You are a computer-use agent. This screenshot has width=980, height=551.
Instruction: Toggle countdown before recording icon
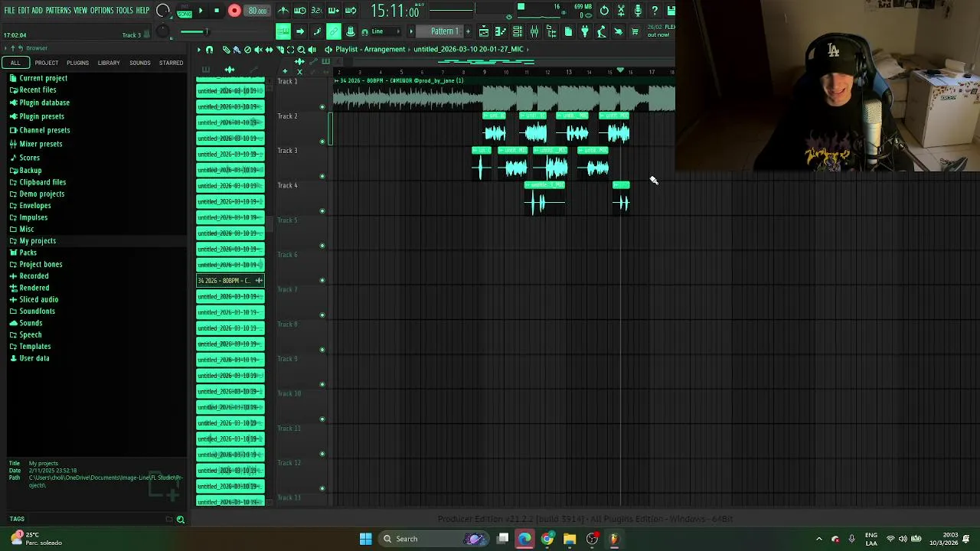(317, 11)
